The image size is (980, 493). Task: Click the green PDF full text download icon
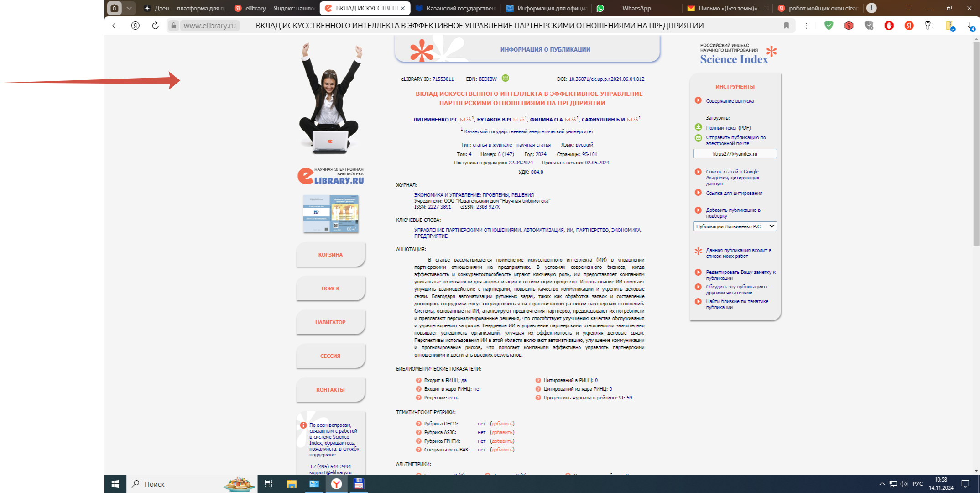698,127
